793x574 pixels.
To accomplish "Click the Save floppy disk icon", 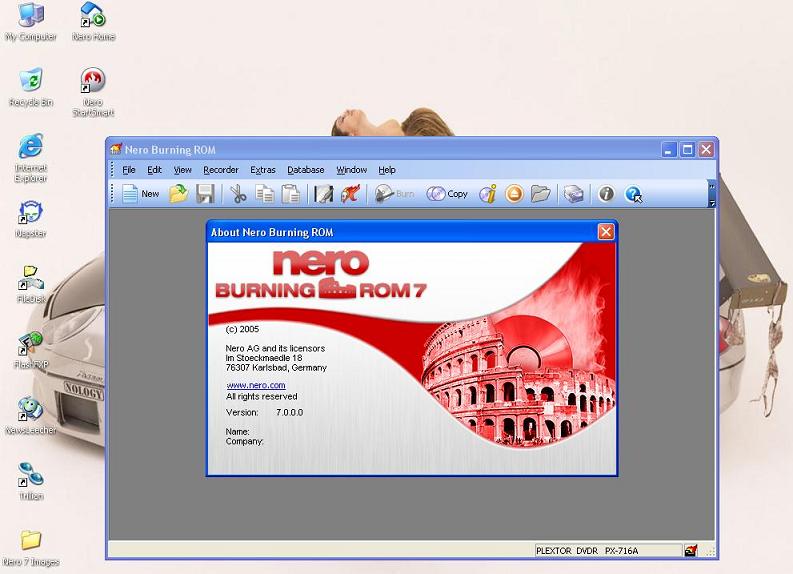I will point(205,194).
